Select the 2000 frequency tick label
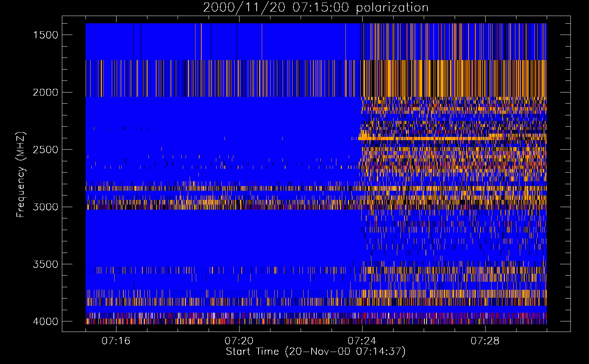Screen dimensions: 589x364 tap(46, 92)
